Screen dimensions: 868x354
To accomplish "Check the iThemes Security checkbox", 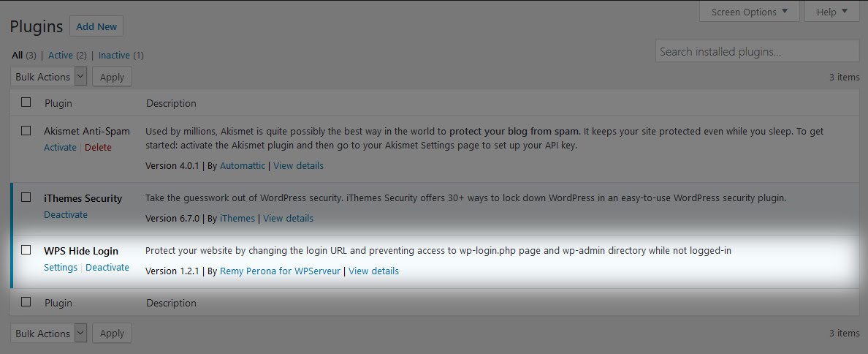I will click(26, 197).
